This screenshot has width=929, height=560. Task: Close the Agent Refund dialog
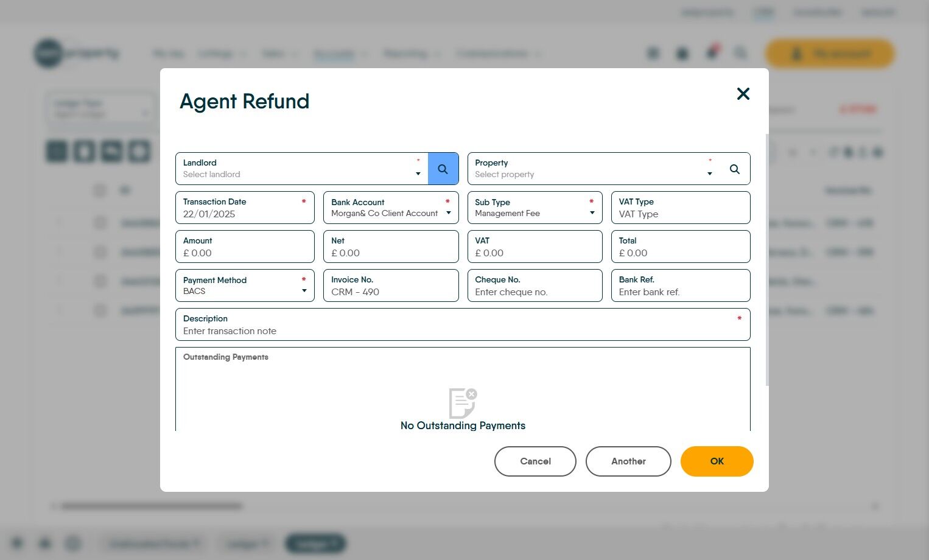point(743,94)
